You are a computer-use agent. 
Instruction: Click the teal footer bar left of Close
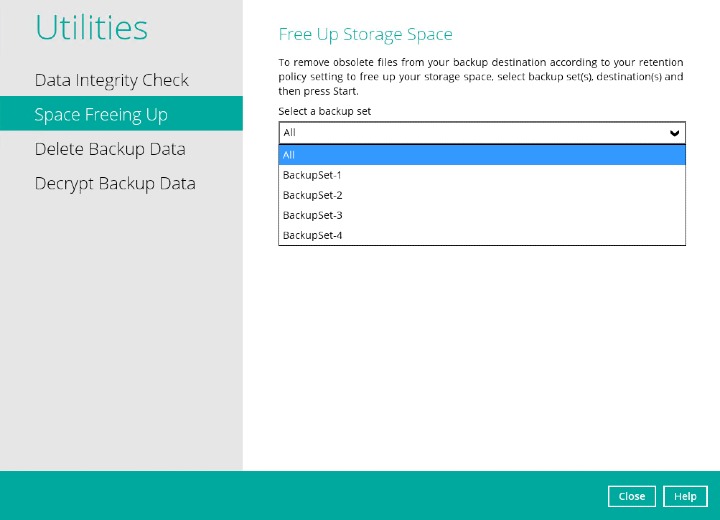pyautogui.click(x=300, y=495)
